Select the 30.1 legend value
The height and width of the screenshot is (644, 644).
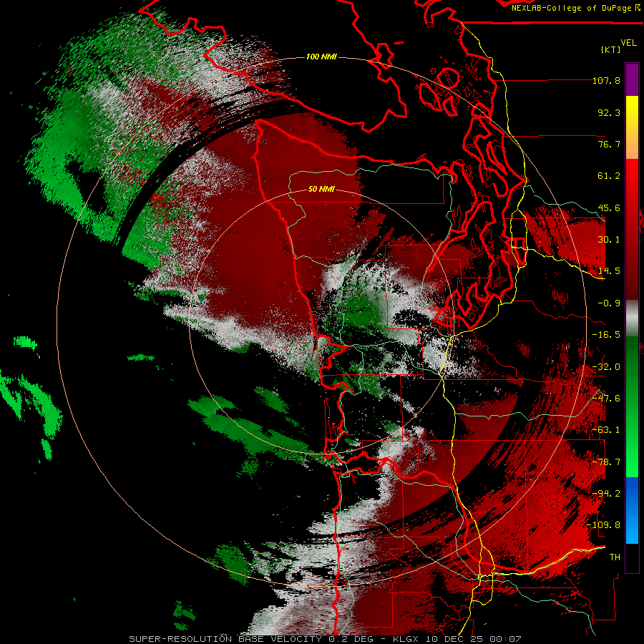(609, 240)
